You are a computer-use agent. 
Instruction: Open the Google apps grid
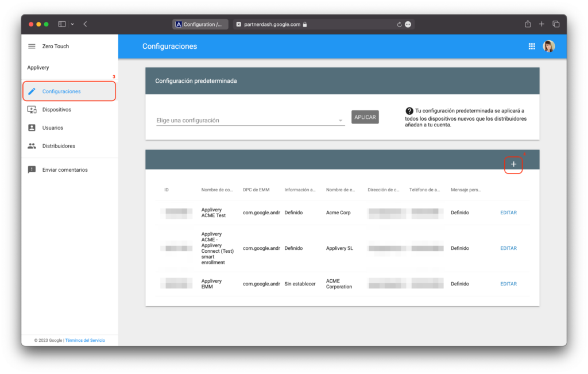click(532, 46)
